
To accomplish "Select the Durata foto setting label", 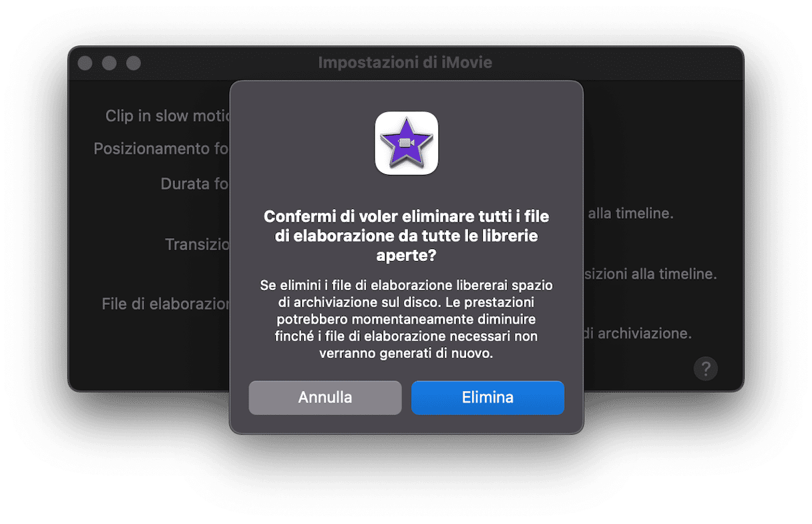I will point(194,184).
